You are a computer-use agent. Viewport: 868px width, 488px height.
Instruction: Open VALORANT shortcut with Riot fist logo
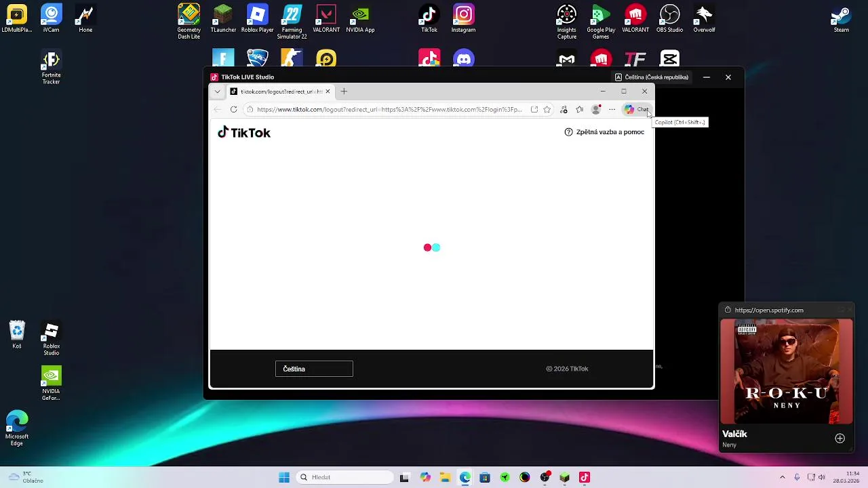tap(635, 18)
